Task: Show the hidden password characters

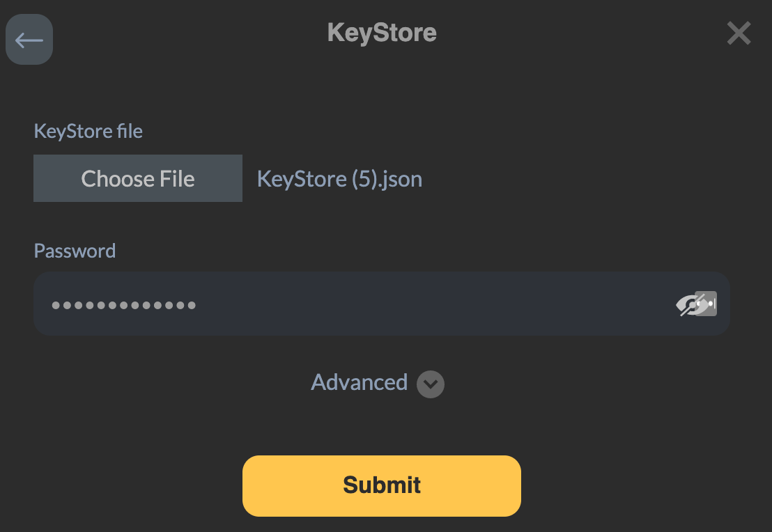Action: (x=688, y=304)
